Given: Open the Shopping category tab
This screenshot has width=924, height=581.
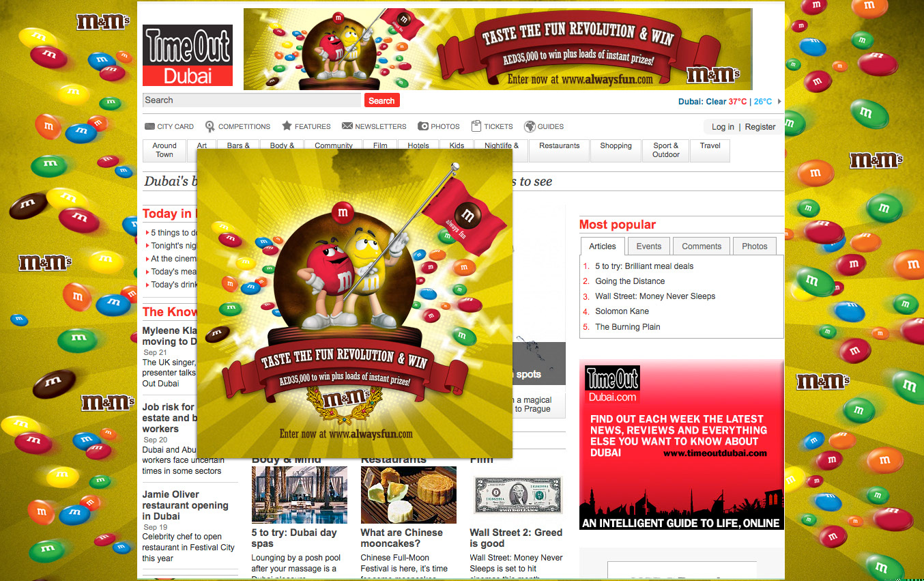Looking at the screenshot, I should [616, 150].
